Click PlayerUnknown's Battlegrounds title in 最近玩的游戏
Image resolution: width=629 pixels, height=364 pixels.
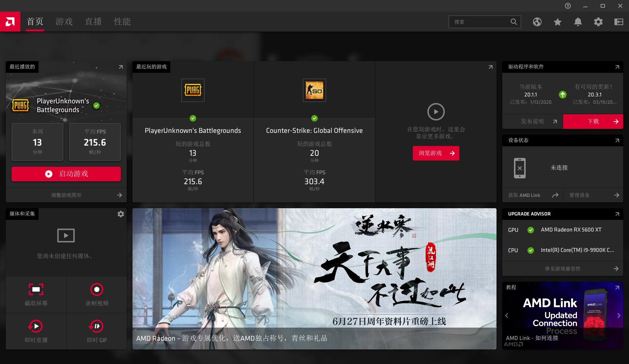[193, 131]
